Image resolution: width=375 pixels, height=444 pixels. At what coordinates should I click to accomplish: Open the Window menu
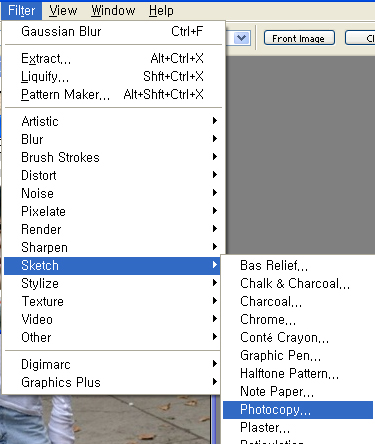113,11
